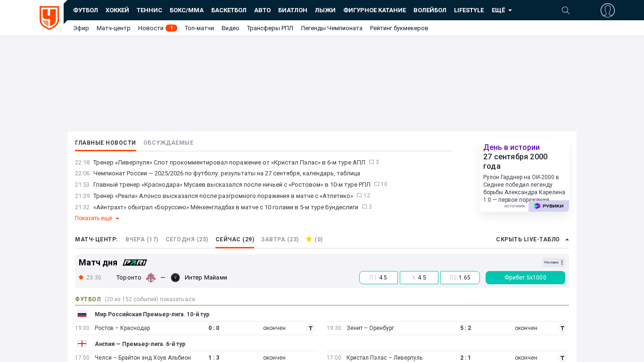Open Рейтинг букмекеров page

399,28
